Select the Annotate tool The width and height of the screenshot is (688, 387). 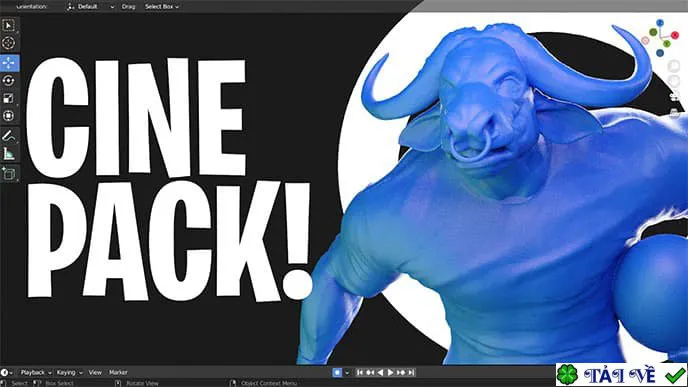tap(9, 136)
